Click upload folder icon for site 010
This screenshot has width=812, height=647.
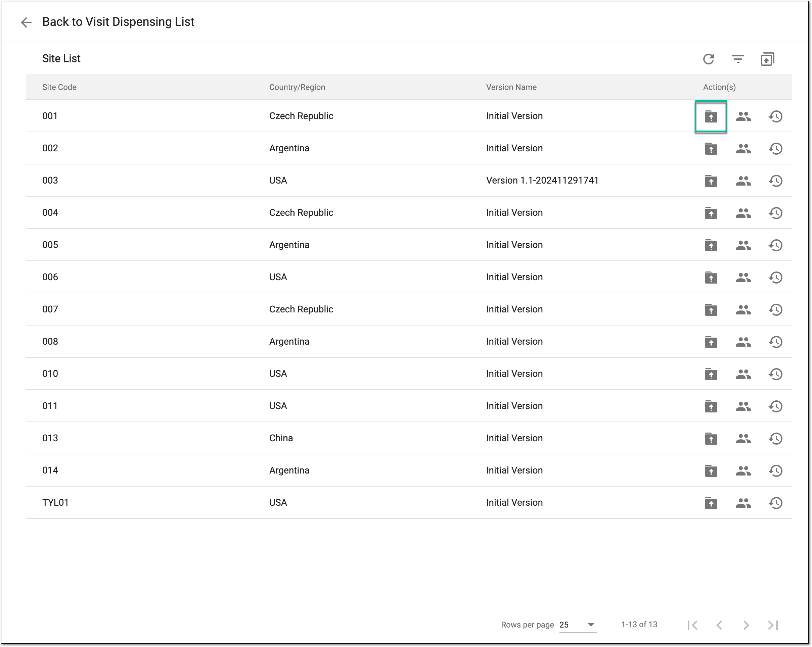click(711, 374)
